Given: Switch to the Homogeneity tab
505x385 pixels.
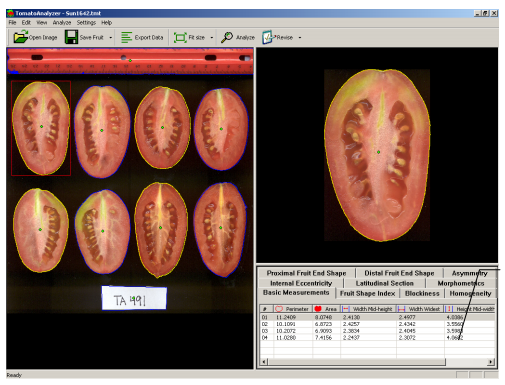Looking at the screenshot, I should (x=470, y=293).
